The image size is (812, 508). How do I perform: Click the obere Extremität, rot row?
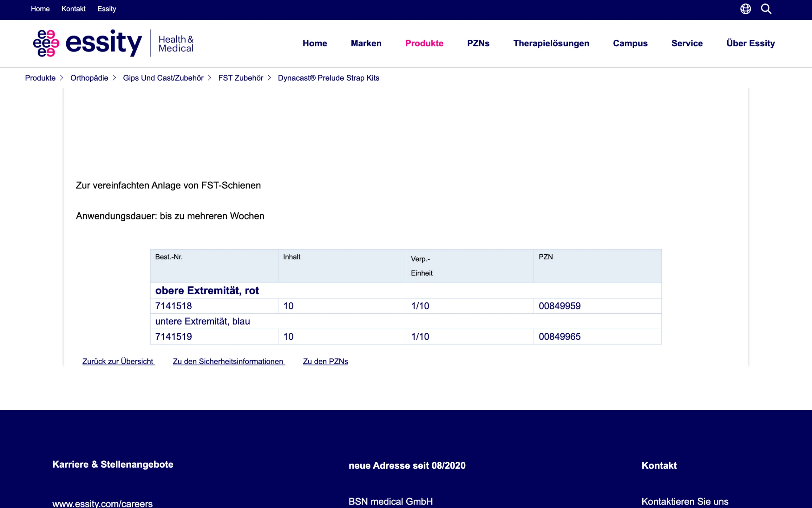click(x=406, y=291)
